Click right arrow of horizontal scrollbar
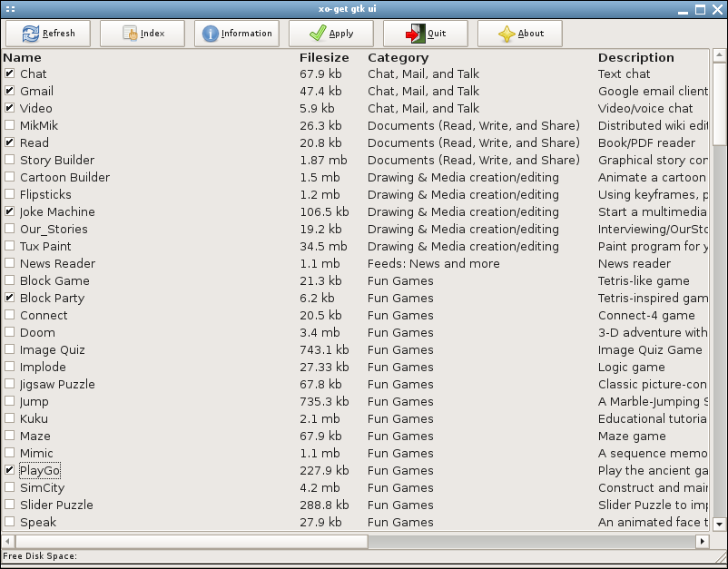 702,541
